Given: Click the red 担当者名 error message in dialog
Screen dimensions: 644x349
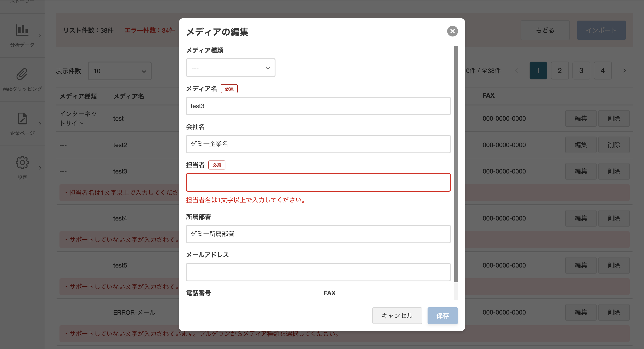Looking at the screenshot, I should [246, 200].
